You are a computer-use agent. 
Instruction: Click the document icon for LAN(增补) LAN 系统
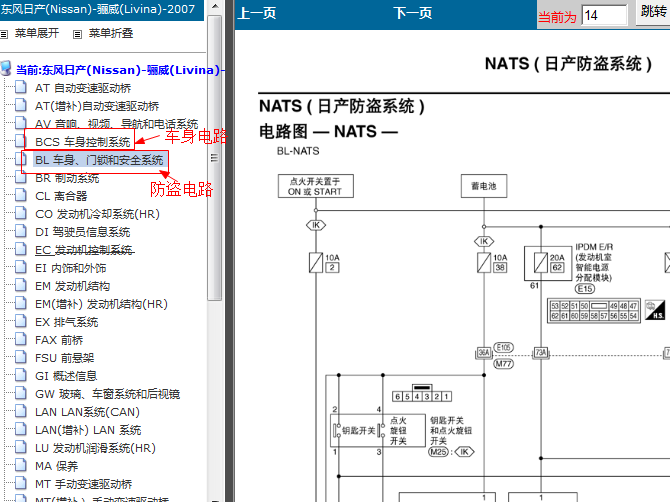coord(21,429)
